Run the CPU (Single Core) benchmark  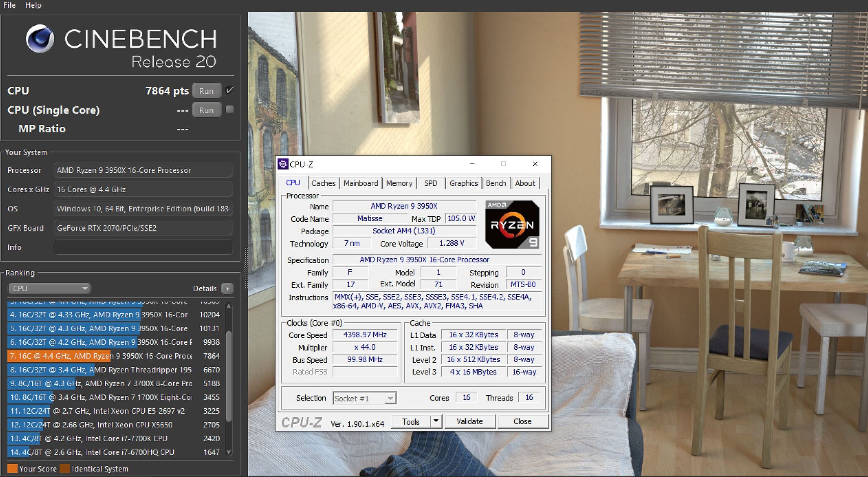click(x=206, y=110)
